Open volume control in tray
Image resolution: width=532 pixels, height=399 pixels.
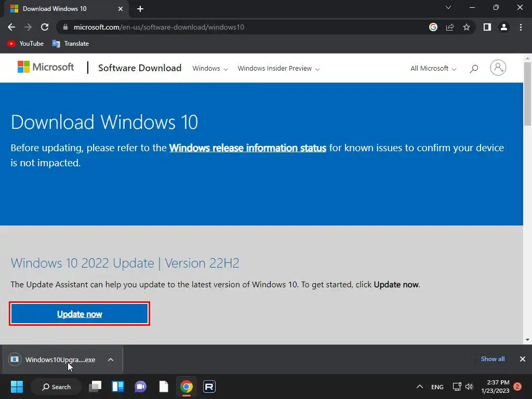pos(469,387)
